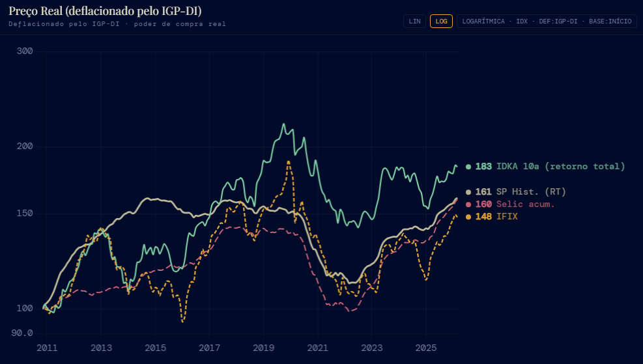
Task: Click the 2025 x-axis tick label
Action: coord(425,347)
